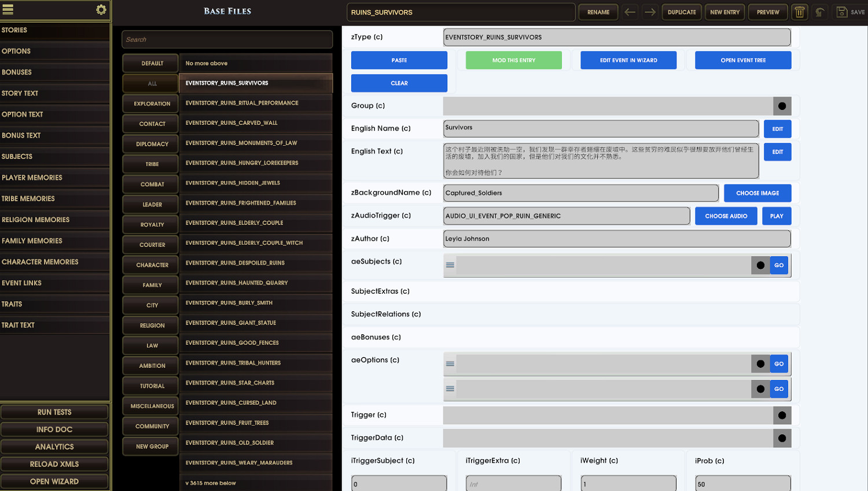868x491 pixels.
Task: Click the aeSubjects black dot picker
Action: 760,265
